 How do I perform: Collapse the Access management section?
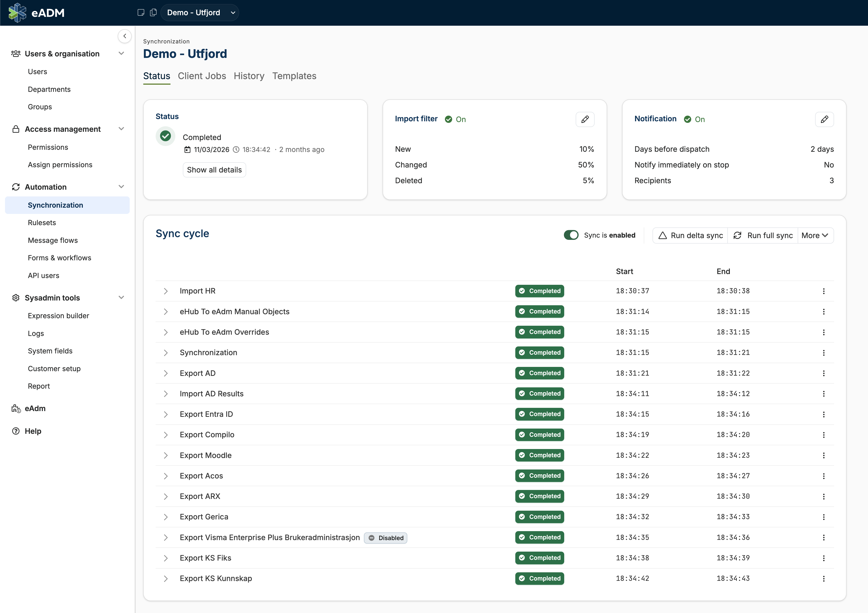point(121,129)
